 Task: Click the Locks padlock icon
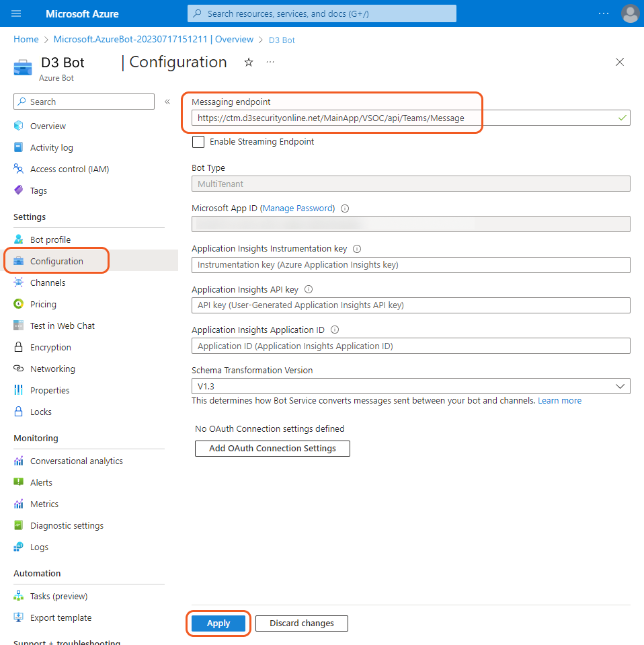coord(19,412)
